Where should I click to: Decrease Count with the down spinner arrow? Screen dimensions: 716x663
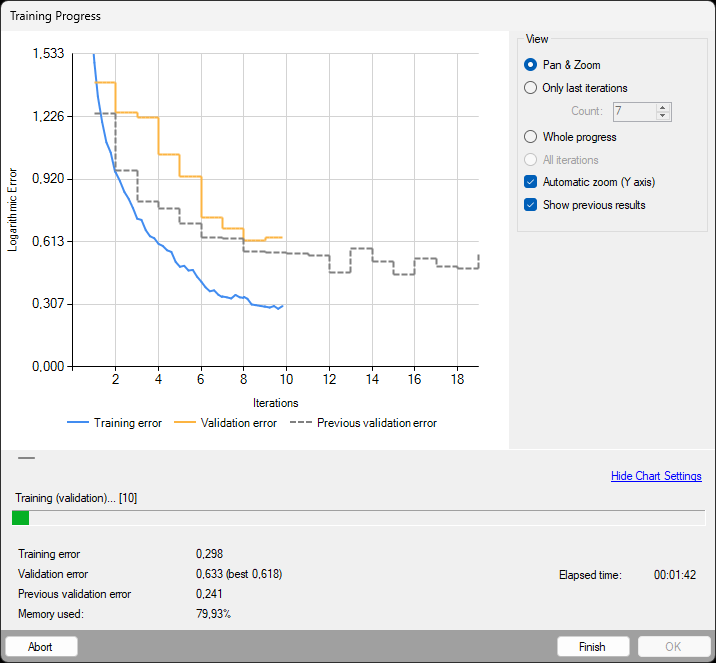[662, 116]
